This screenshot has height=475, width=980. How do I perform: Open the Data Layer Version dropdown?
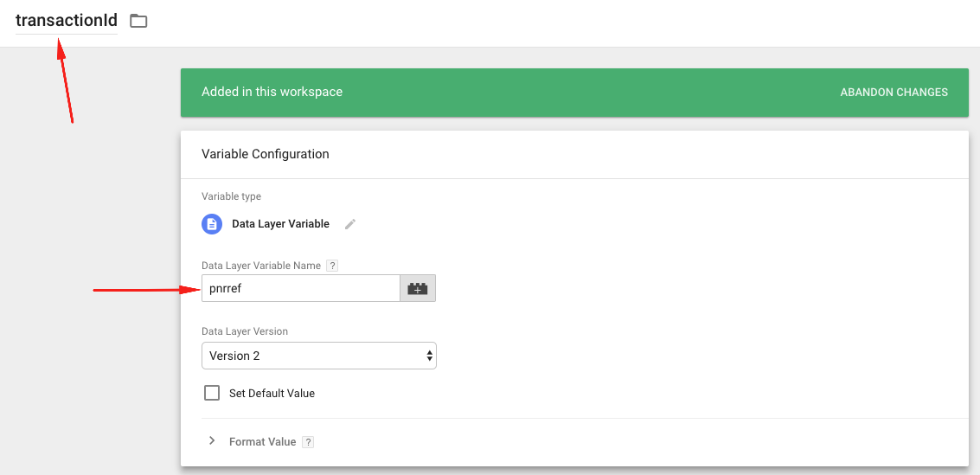point(318,356)
